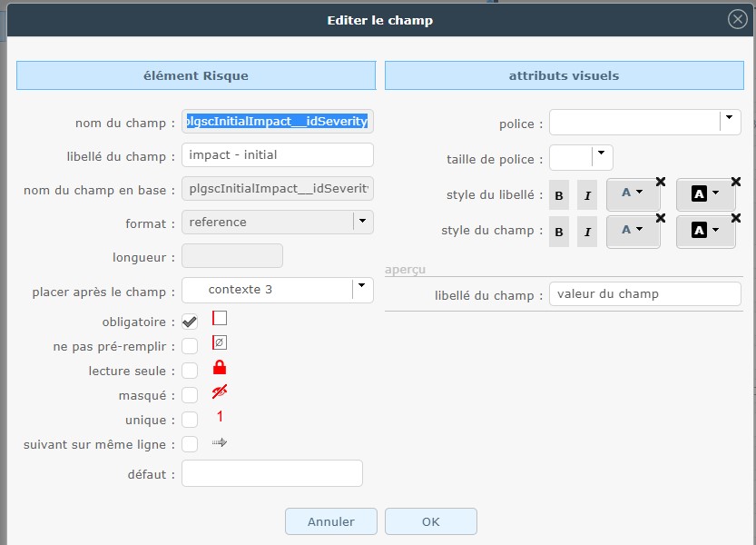Image resolution: width=756 pixels, height=545 pixels.
Task: Toggle italic for style du libellé
Action: (x=587, y=195)
